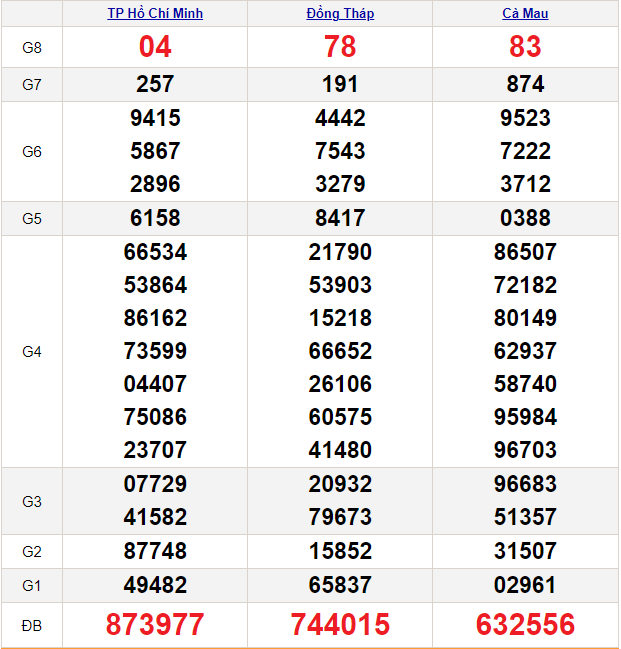Viewport: 621px width, 649px height.
Task: Click G3 number 41582
Action: 155,517
